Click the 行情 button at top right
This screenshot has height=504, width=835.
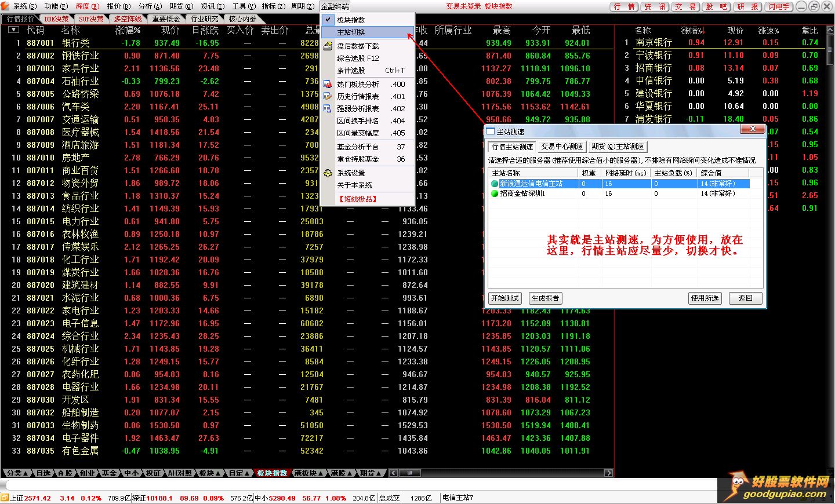click(625, 7)
